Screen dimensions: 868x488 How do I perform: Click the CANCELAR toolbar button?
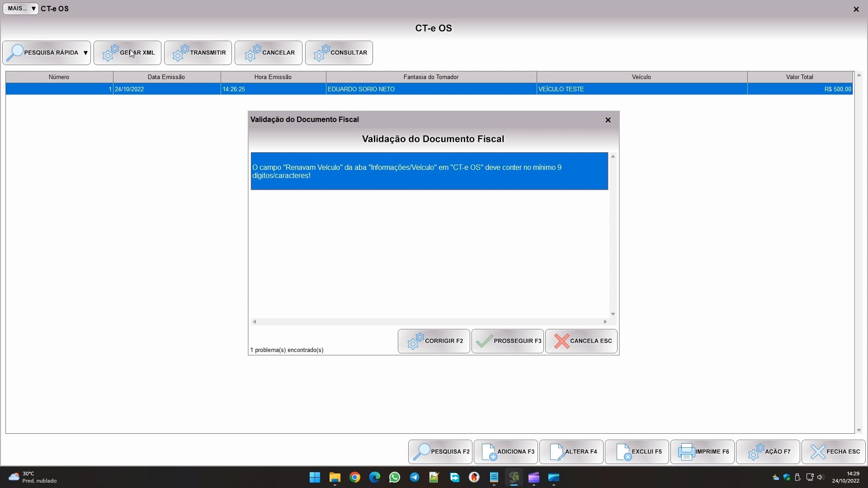point(269,53)
